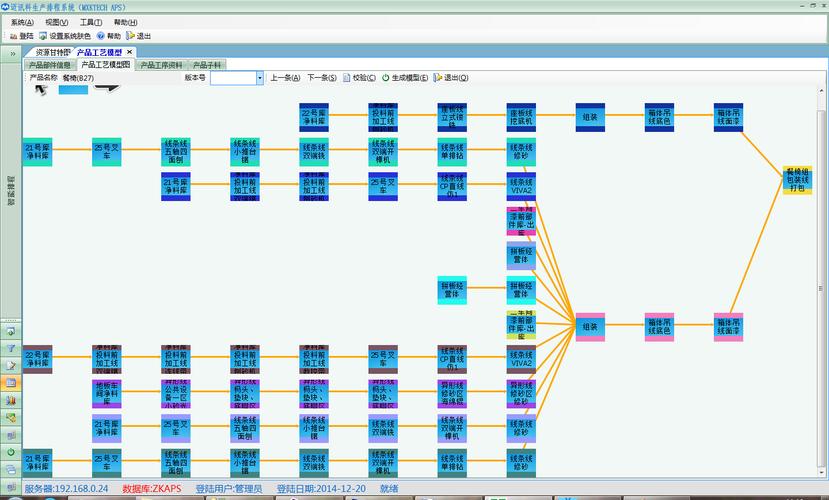
Task: Open the 视图(V) menu
Action: pyautogui.click(x=57, y=22)
